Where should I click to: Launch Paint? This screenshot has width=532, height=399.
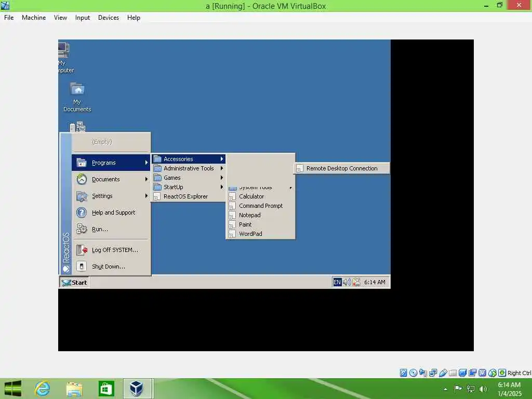coord(261,224)
